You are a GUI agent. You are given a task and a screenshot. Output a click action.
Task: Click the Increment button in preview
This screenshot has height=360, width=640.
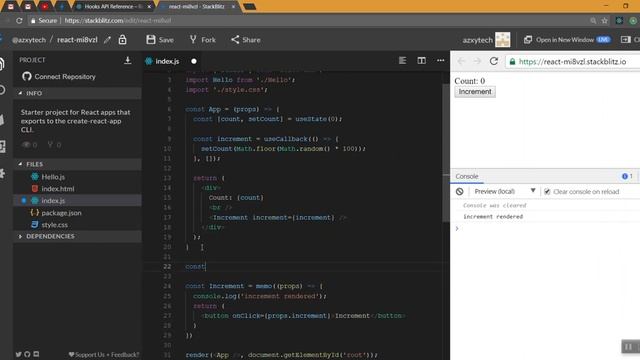tap(475, 92)
